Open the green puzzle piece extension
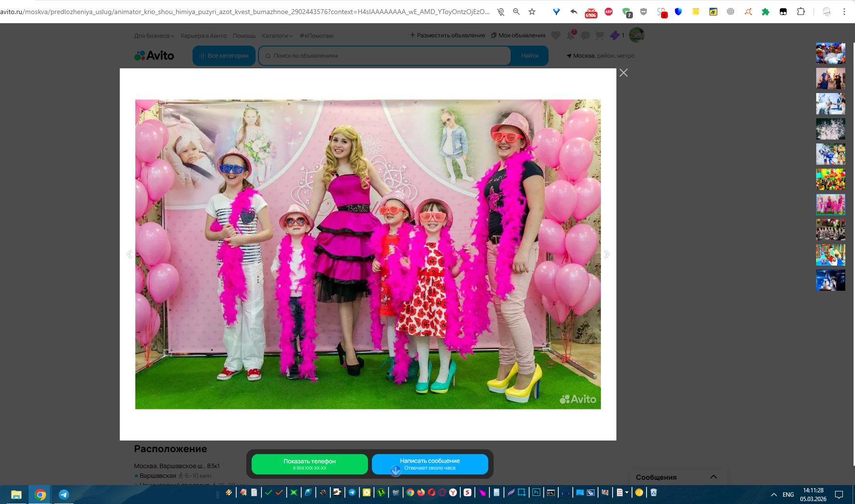855x504 pixels. click(x=765, y=12)
